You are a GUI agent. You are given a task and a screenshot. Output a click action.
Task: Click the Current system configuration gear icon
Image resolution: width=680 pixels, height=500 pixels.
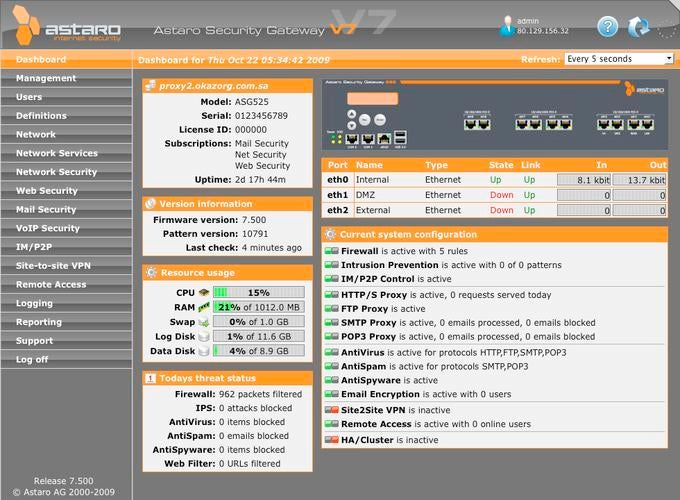pos(330,234)
